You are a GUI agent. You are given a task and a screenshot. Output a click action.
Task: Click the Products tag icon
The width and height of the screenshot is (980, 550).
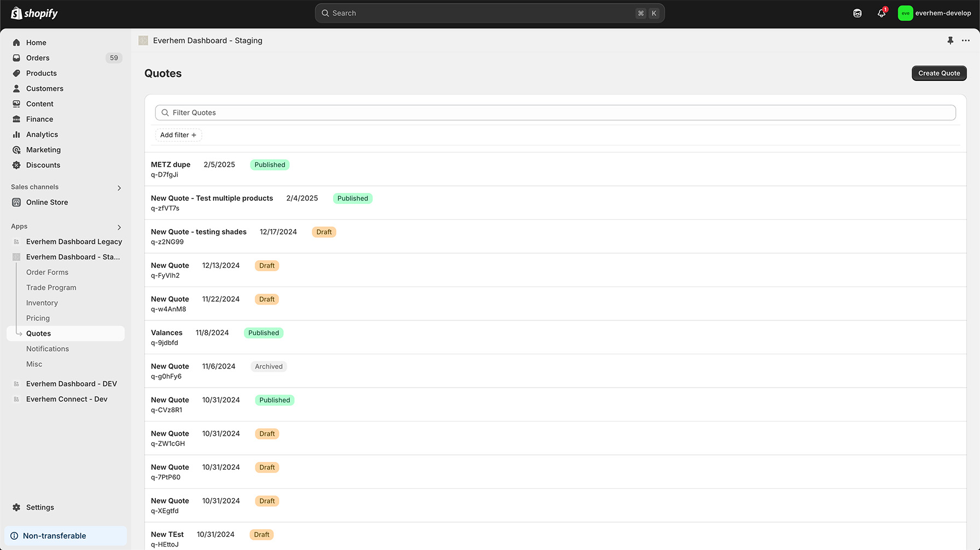click(x=16, y=73)
